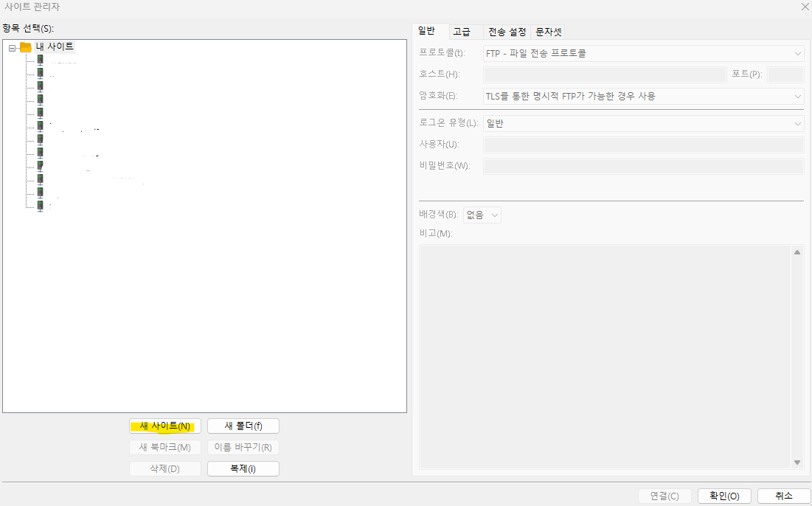This screenshot has height=506, width=812.
Task: Open the 프로토콜 dropdown
Action: tap(797, 53)
